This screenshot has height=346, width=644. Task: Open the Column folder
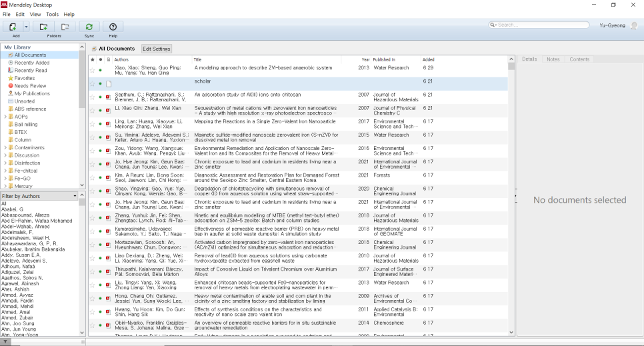pos(23,140)
